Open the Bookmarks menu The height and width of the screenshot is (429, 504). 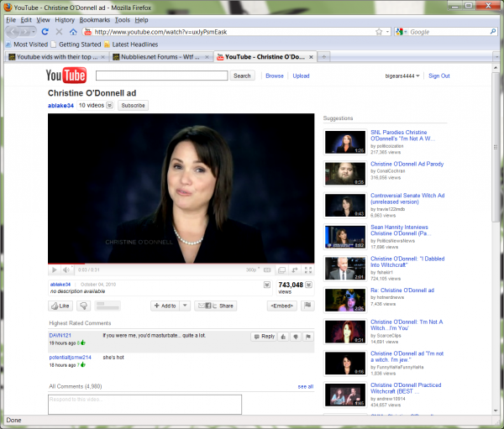(94, 19)
